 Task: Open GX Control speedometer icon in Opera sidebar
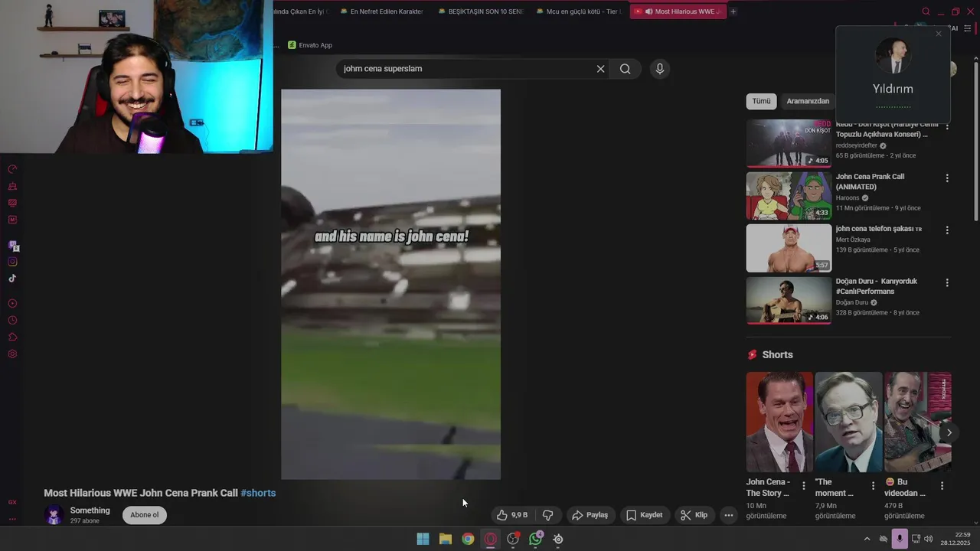point(12,169)
